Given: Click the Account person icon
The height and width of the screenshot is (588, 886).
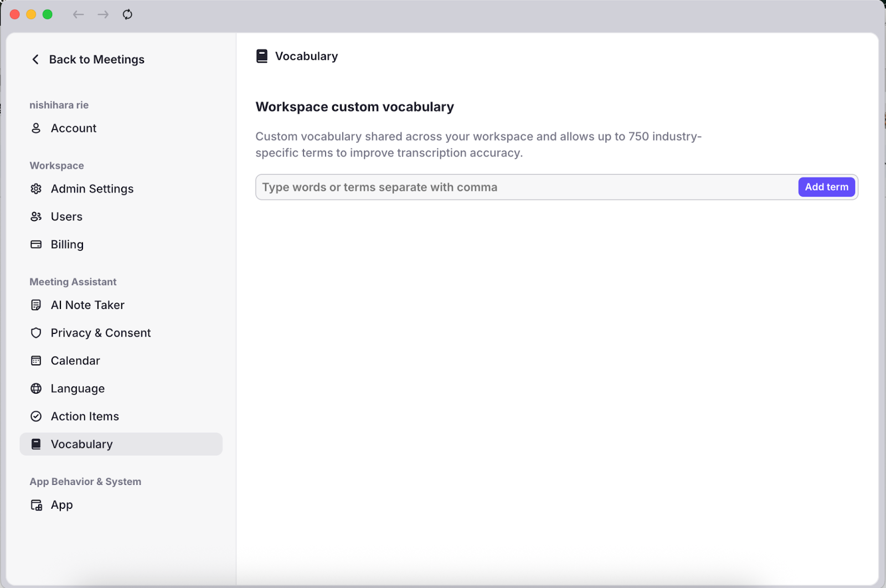Looking at the screenshot, I should 36,128.
